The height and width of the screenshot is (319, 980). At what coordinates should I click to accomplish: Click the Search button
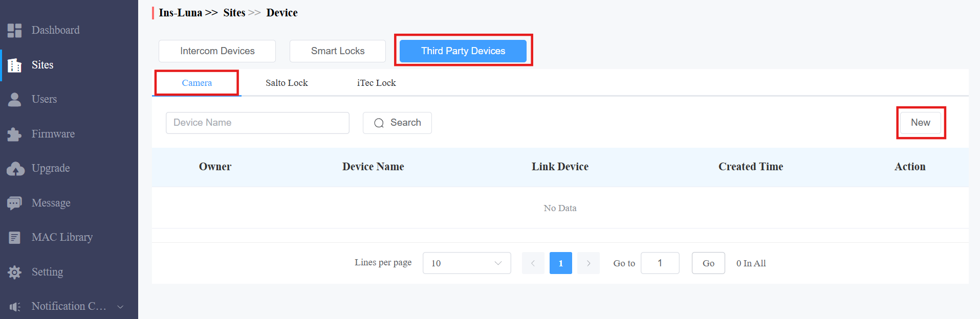pyautogui.click(x=397, y=123)
